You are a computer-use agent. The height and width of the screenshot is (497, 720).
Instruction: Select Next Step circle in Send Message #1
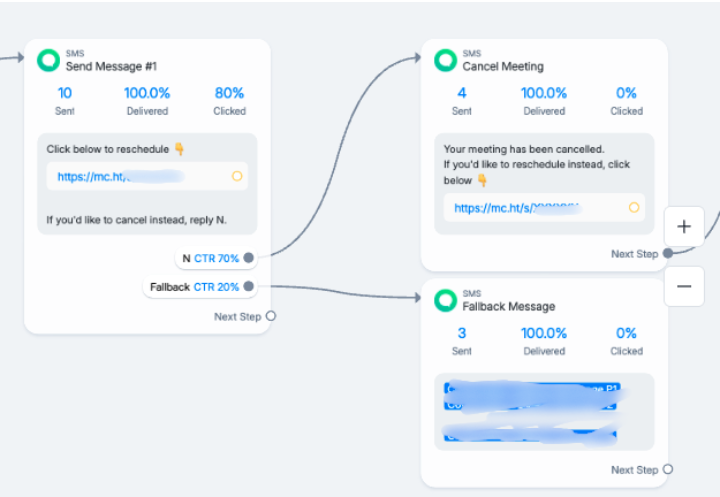point(271,316)
